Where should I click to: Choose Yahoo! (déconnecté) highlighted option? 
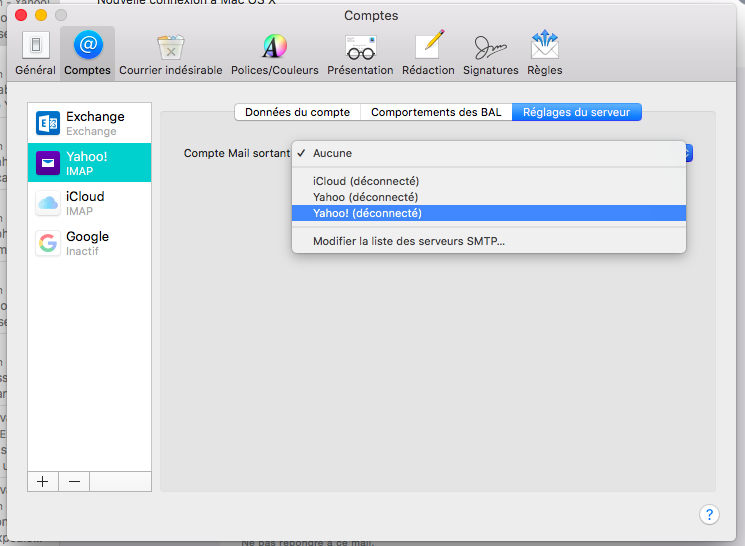click(489, 213)
